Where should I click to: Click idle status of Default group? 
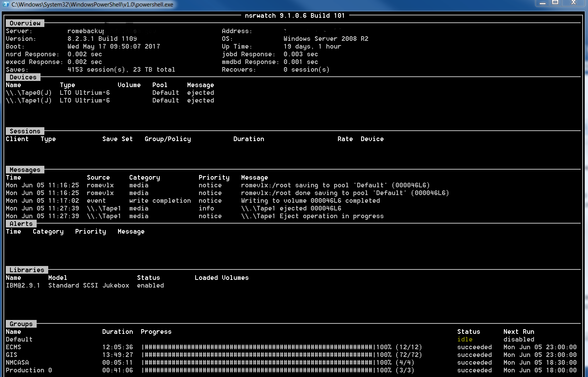point(465,339)
